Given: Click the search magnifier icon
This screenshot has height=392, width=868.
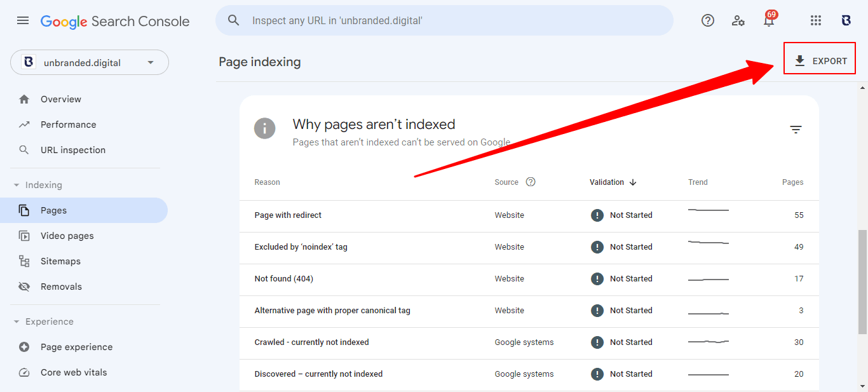Looking at the screenshot, I should (234, 21).
